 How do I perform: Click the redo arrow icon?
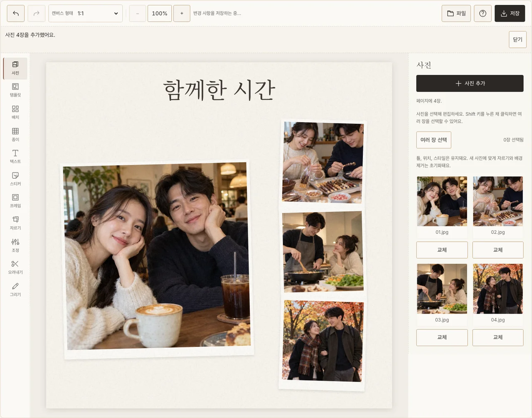point(37,13)
